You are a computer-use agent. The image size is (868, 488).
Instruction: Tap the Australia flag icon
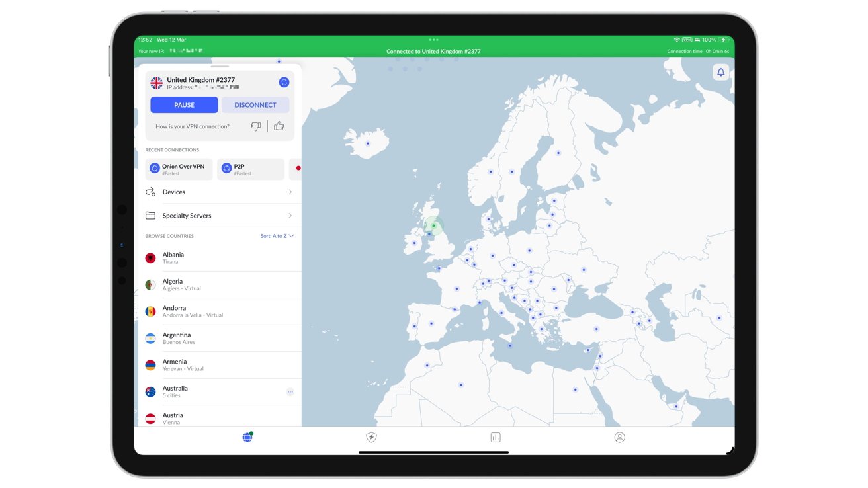coord(150,392)
